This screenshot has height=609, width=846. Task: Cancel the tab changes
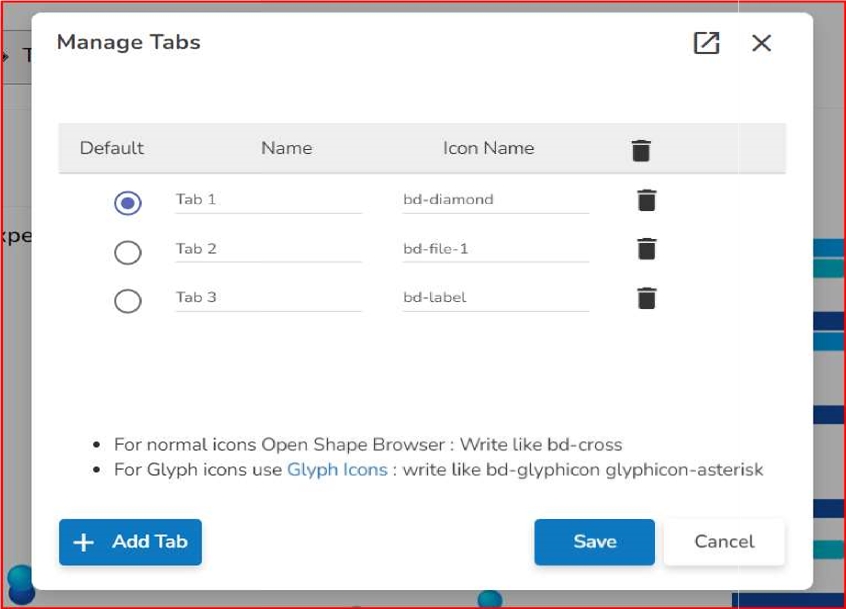(724, 542)
